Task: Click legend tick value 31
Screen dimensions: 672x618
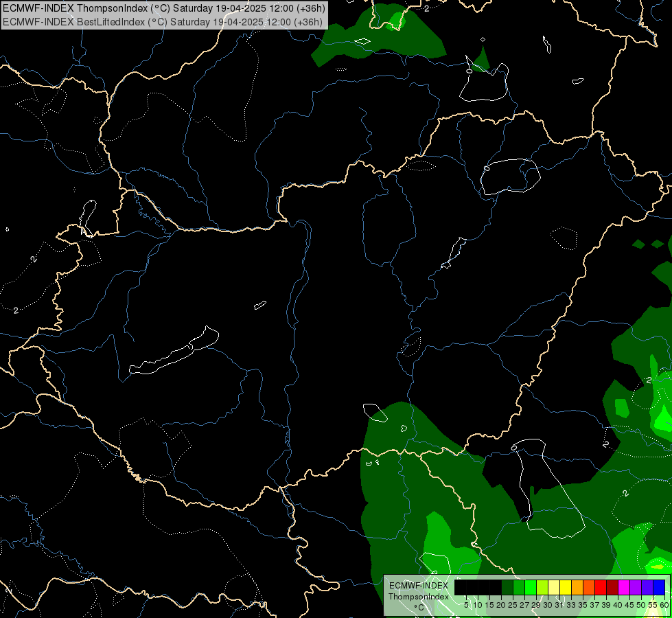Action: point(559,605)
